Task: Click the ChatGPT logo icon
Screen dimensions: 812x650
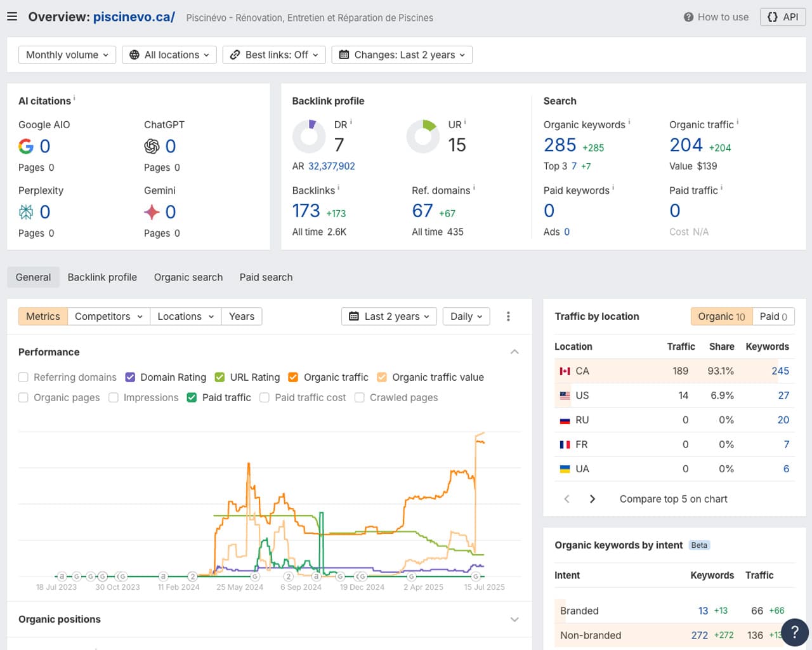Action: tap(152, 147)
